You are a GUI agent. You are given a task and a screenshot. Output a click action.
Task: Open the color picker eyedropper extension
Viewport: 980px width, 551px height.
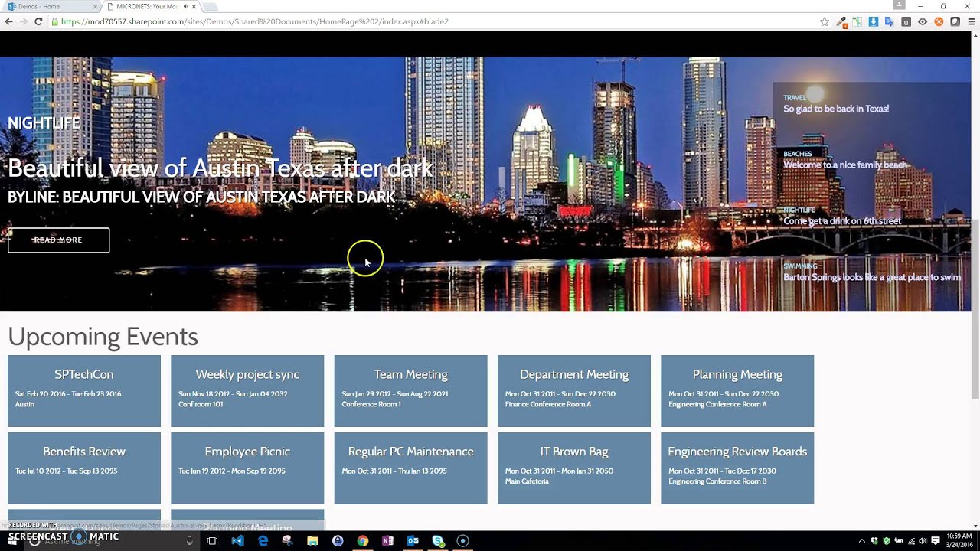[x=842, y=21]
